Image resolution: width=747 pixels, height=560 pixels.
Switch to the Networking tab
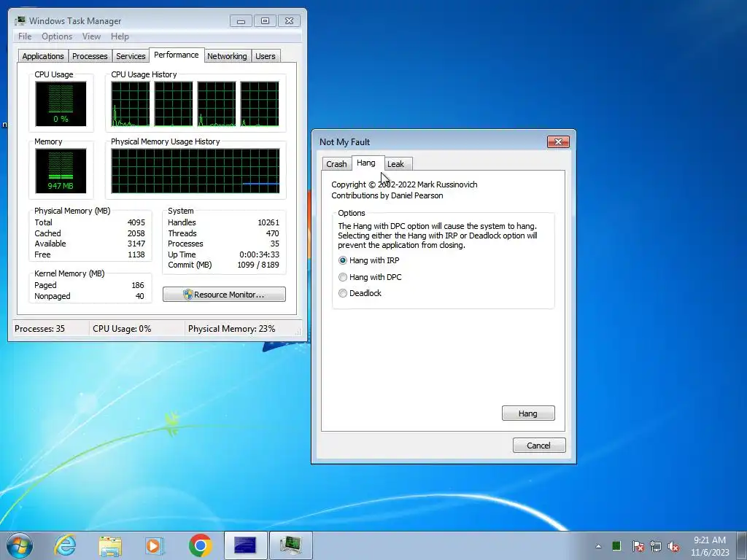227,56
